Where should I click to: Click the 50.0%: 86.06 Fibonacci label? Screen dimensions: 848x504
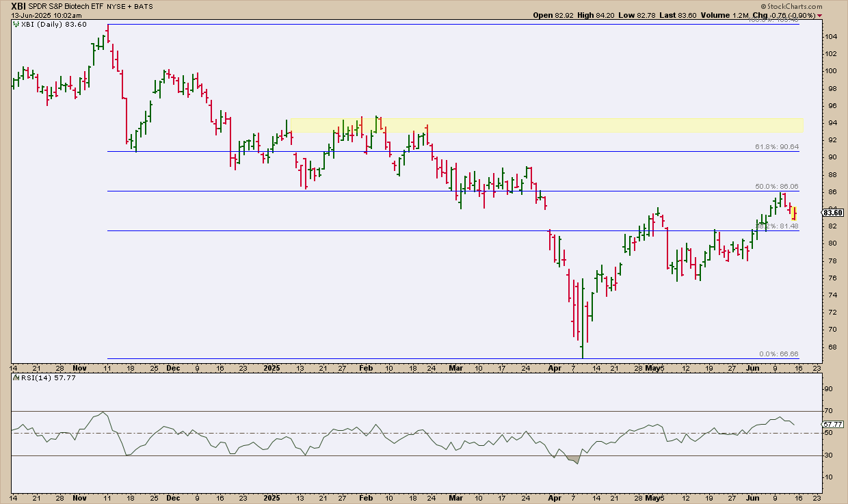[x=776, y=186]
